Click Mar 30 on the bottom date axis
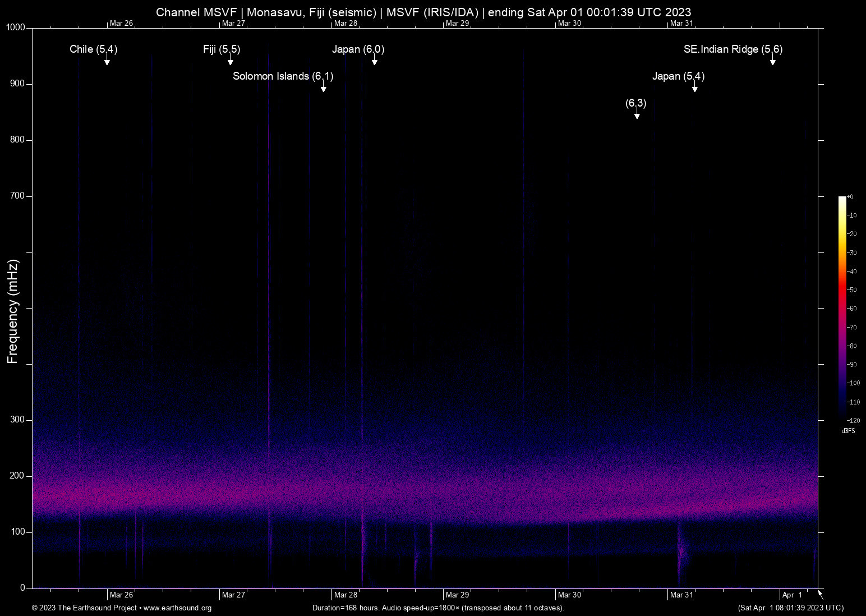 tap(569, 595)
